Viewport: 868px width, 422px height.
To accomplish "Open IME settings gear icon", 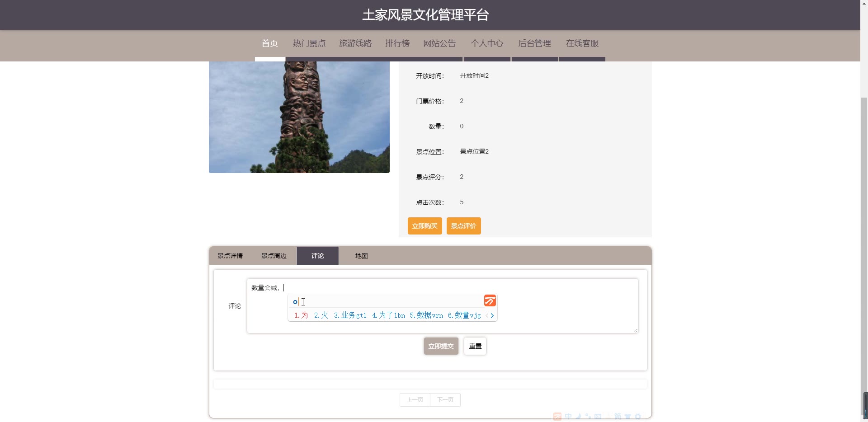I will (638, 417).
